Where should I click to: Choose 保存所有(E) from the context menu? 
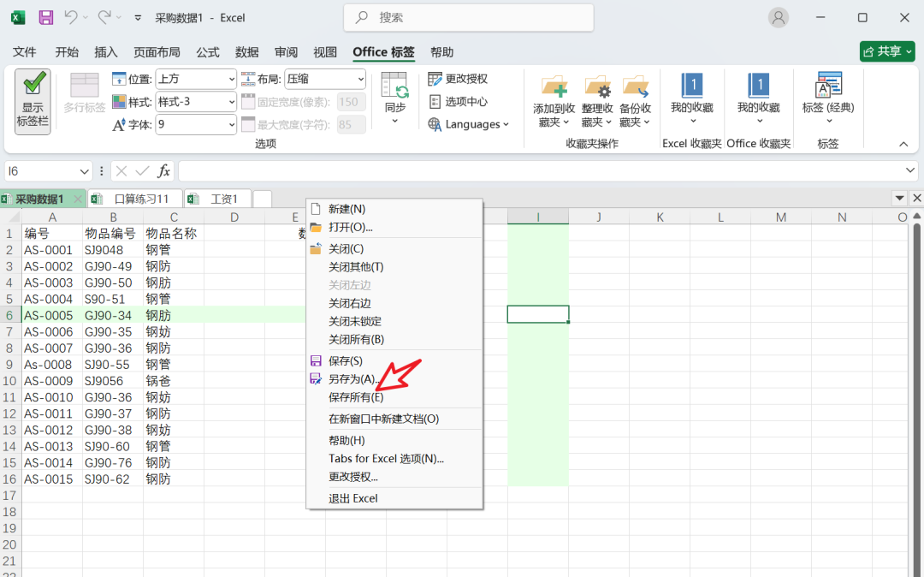pyautogui.click(x=394, y=398)
